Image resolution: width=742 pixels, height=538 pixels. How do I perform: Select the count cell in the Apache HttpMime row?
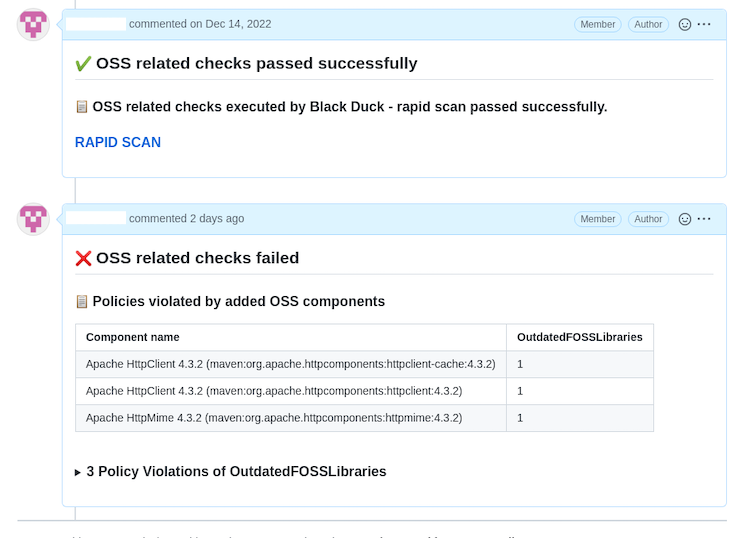pos(580,418)
